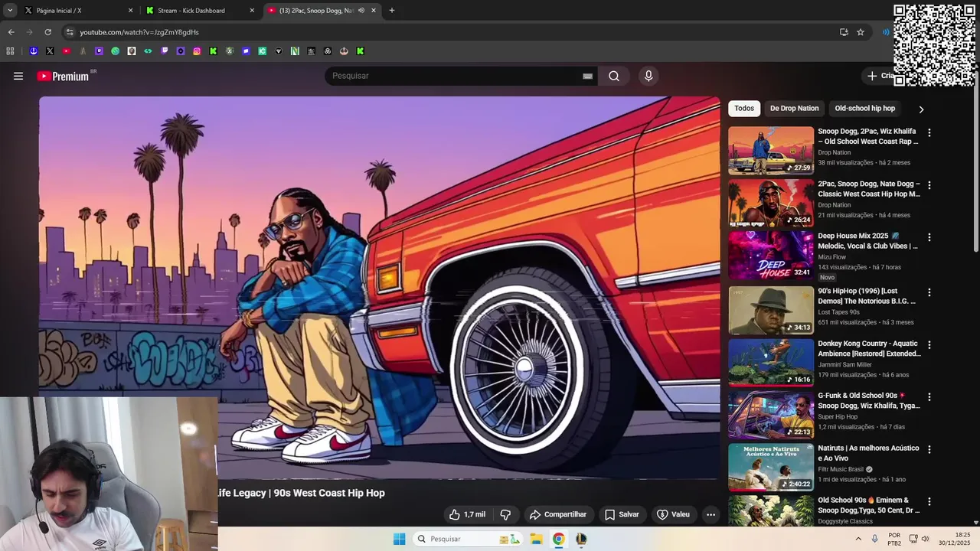Start voice search with microphone icon

tap(648, 76)
